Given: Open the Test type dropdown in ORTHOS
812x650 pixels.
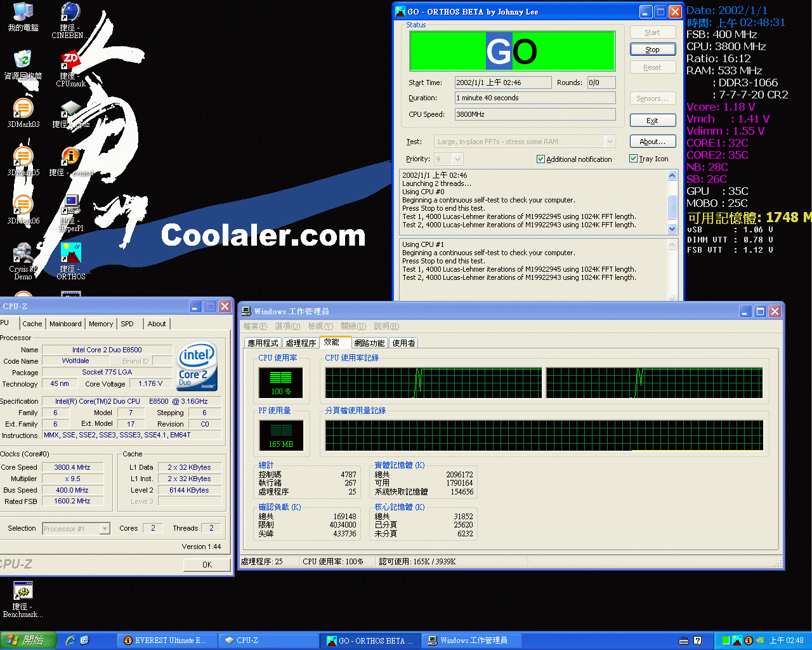Looking at the screenshot, I should point(610,142).
